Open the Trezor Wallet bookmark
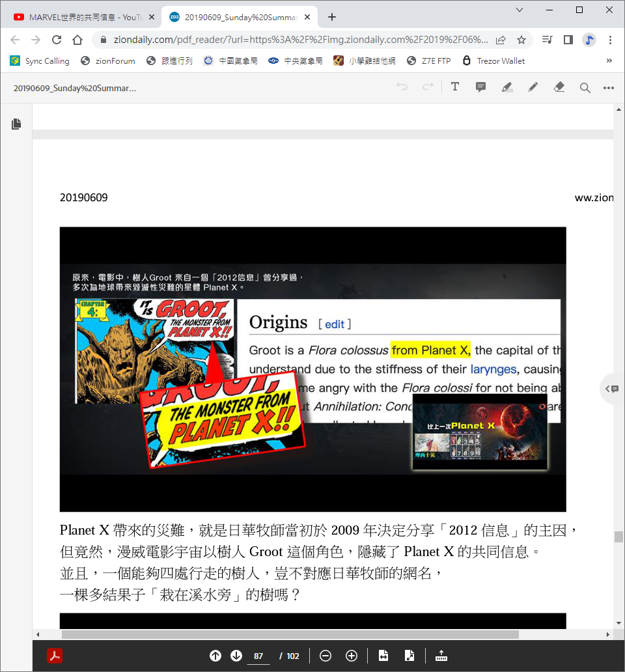Image resolution: width=625 pixels, height=672 pixels. pos(494,61)
